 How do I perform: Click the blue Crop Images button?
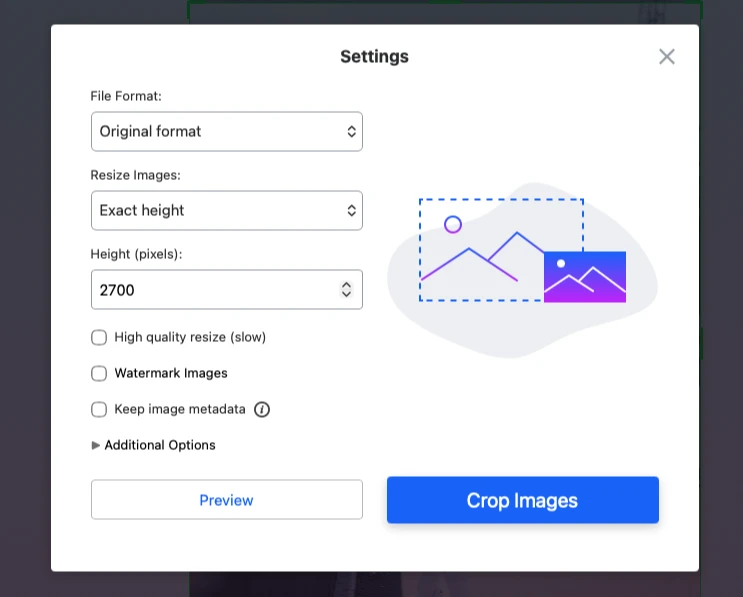[x=522, y=500]
